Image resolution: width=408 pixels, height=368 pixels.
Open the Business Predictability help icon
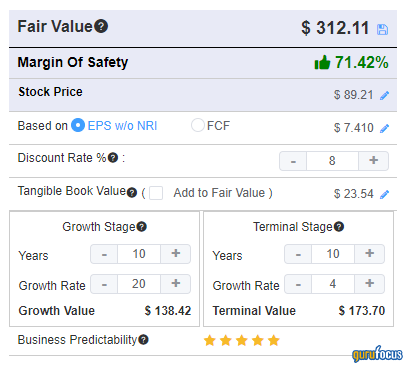point(143,340)
